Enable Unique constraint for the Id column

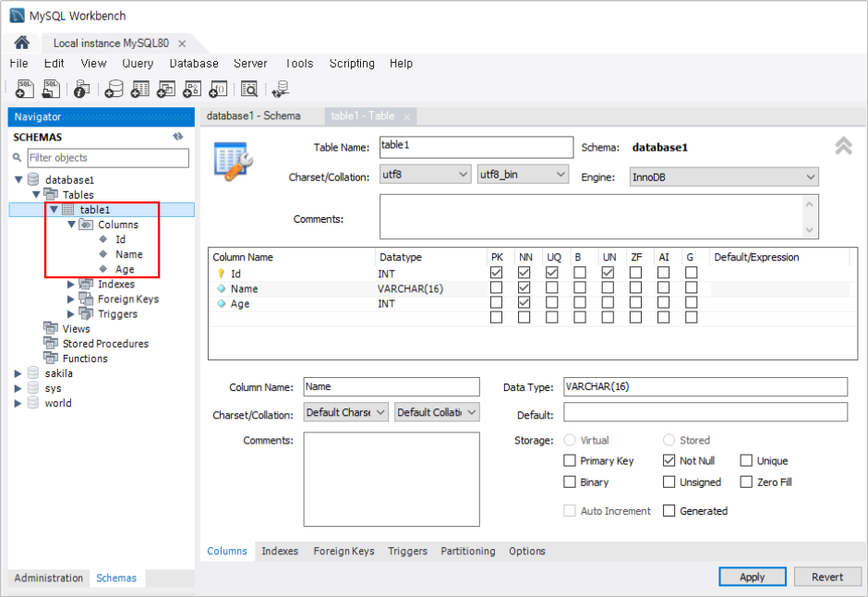pyautogui.click(x=551, y=274)
